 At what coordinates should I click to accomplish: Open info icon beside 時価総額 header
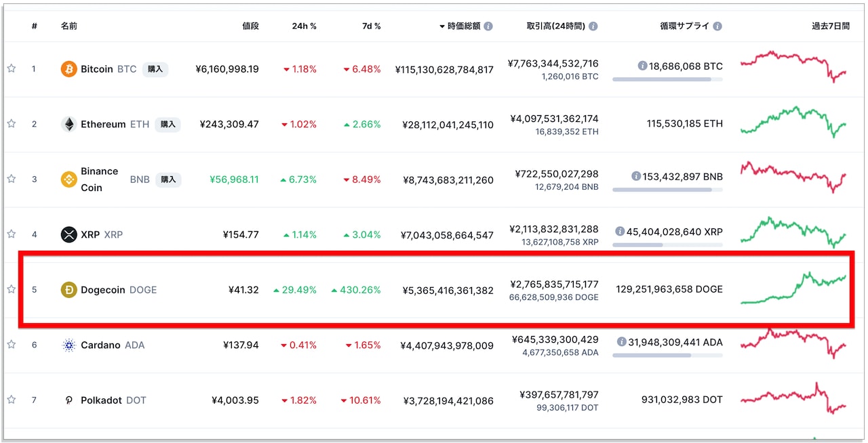pyautogui.click(x=488, y=26)
